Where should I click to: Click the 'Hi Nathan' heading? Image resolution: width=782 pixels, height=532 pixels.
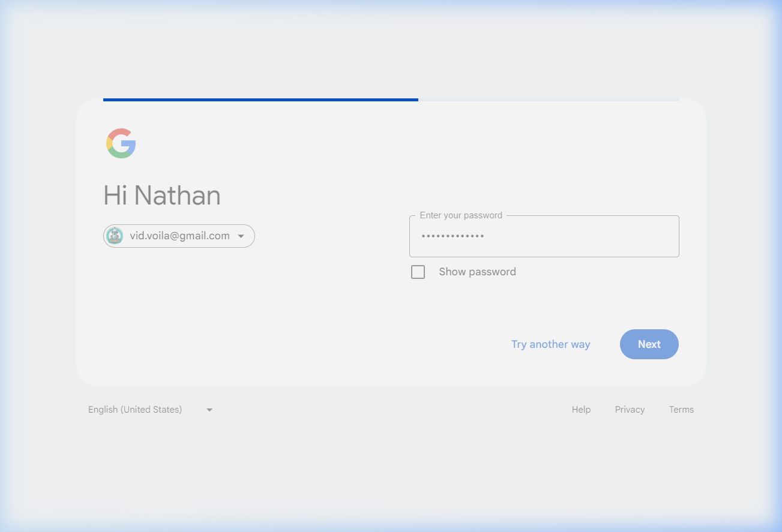point(162,196)
